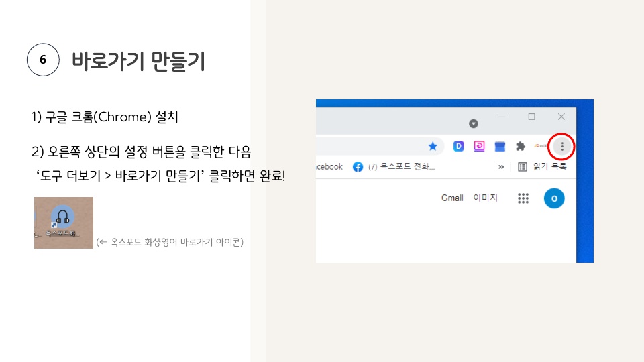Image resolution: width=644 pixels, height=362 pixels.
Task: Click the blue bookmark star icon
Action: 433,146
